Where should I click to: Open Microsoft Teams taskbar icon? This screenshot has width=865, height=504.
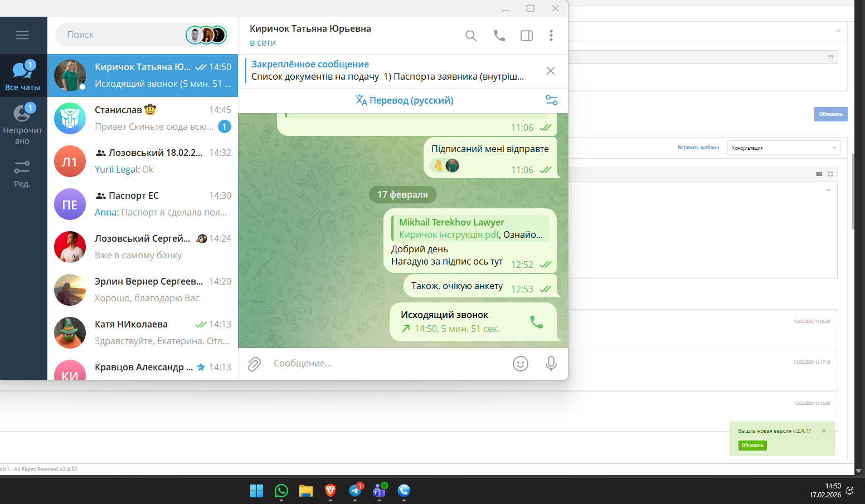click(x=380, y=491)
